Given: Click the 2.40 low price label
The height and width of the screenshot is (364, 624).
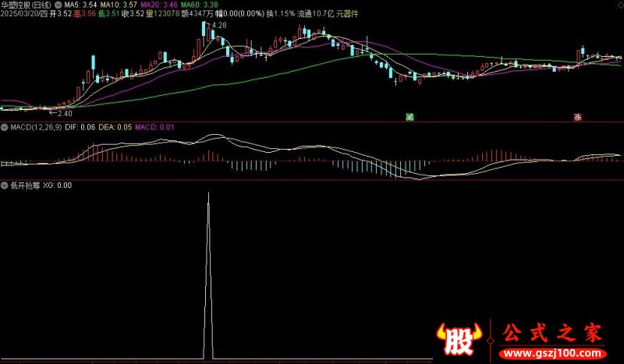Looking at the screenshot, I should (65, 114).
